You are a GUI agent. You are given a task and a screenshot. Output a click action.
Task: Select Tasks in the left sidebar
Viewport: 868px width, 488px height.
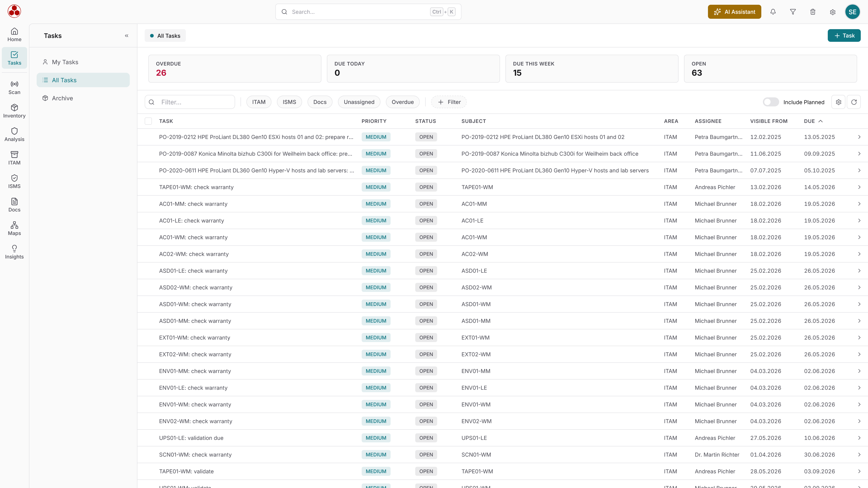(x=14, y=58)
